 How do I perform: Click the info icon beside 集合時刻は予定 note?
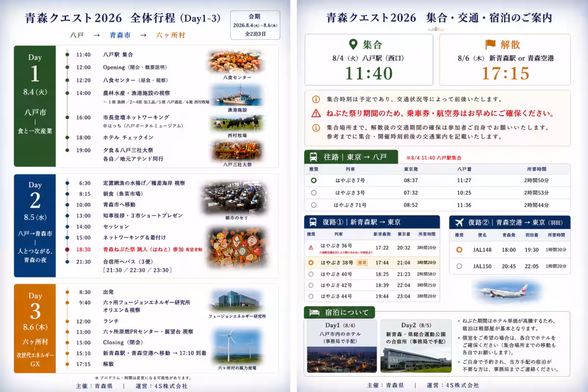click(x=316, y=99)
